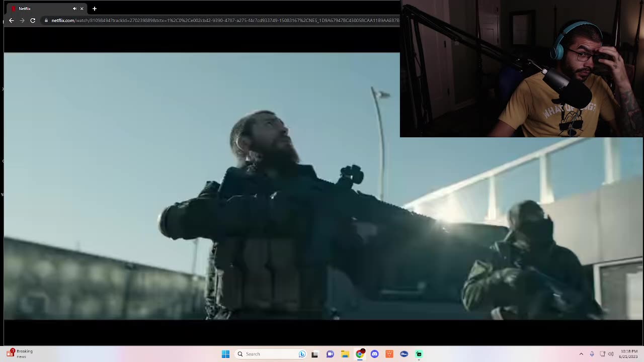
Task: Open Task View on the taskbar
Action: (x=314, y=354)
